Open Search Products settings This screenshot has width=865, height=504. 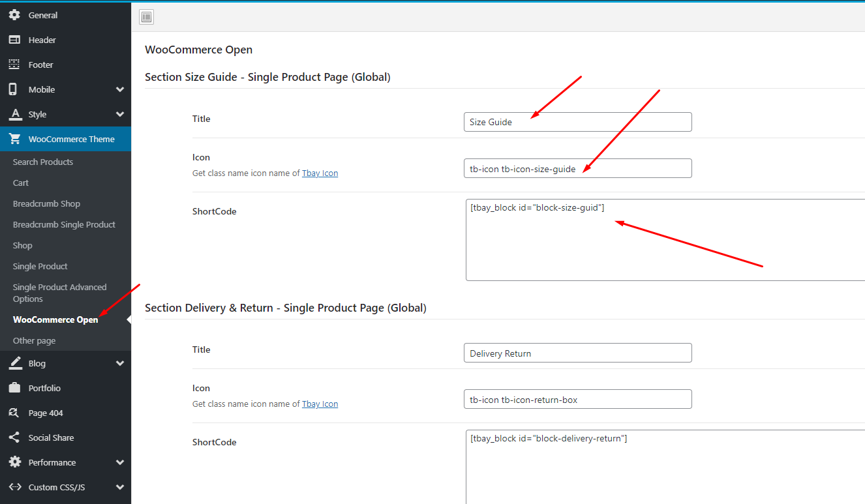coord(43,162)
